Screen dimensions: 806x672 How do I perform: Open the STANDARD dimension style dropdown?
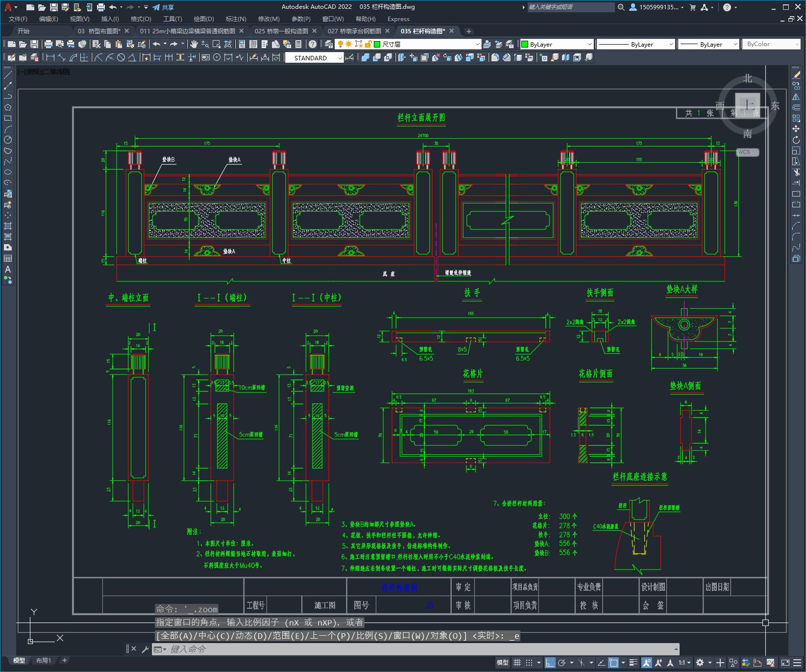click(x=315, y=57)
